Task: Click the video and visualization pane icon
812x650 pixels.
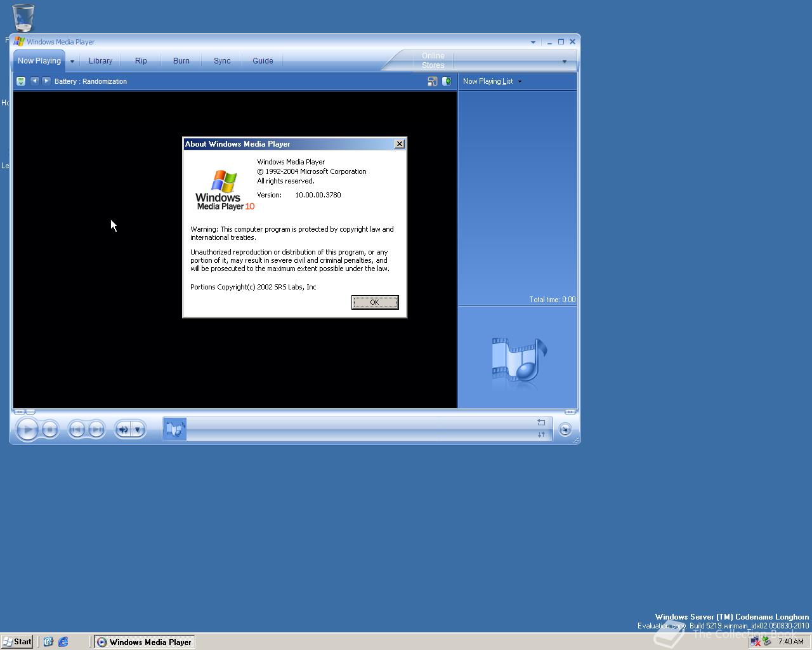Action: pos(433,81)
